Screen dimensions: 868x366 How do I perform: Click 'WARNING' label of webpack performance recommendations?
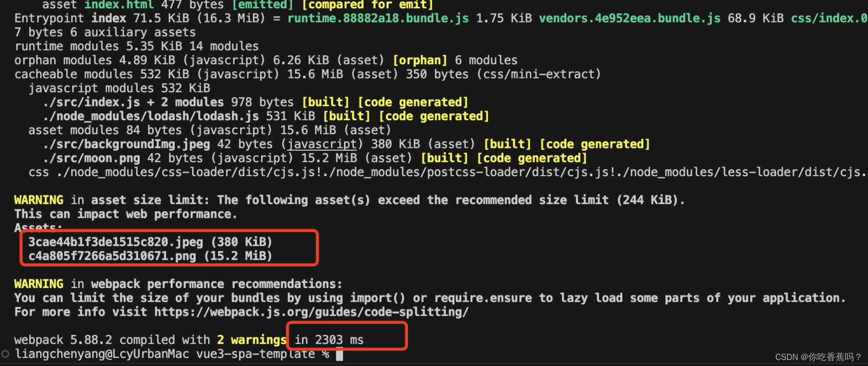click(39, 284)
